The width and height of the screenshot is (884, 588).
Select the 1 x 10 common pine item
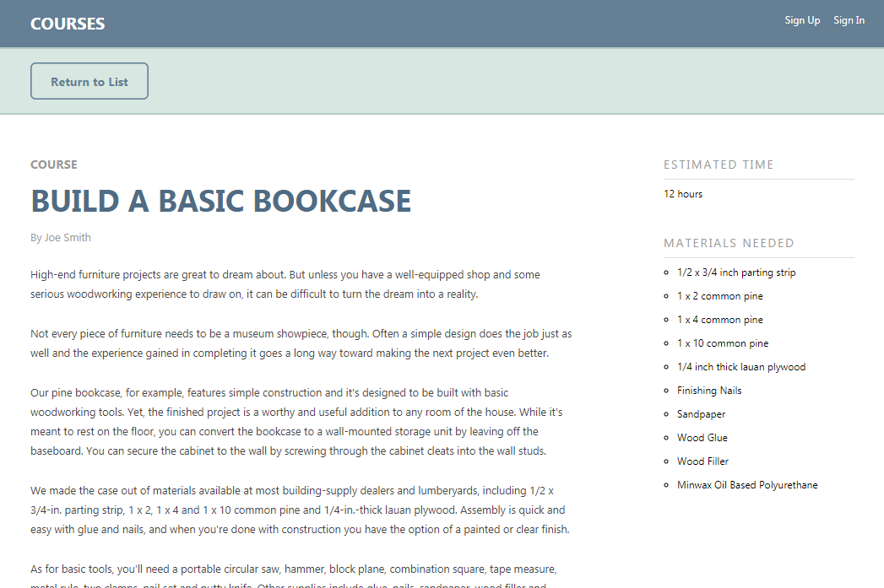point(723,343)
